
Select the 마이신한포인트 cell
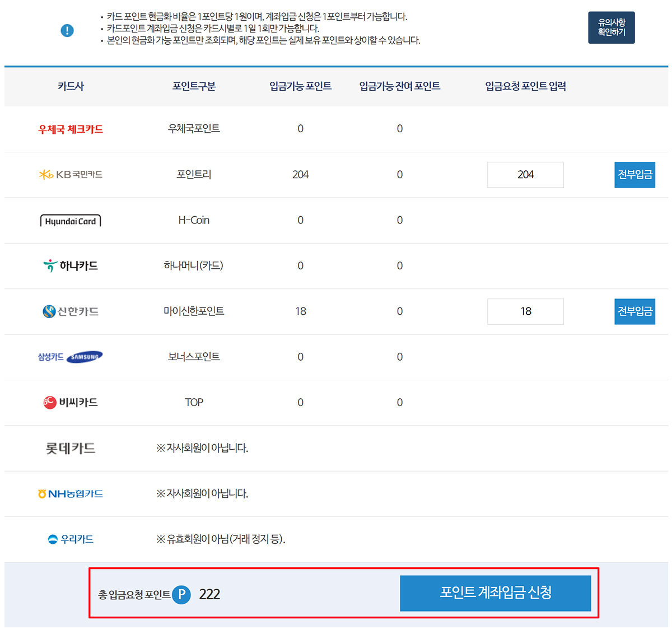click(x=194, y=311)
